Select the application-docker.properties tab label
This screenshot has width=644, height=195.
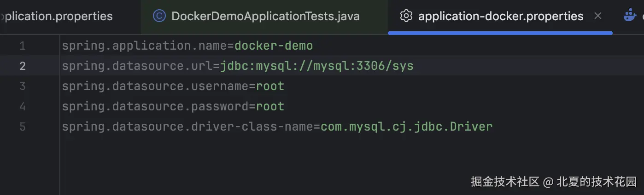click(x=500, y=16)
